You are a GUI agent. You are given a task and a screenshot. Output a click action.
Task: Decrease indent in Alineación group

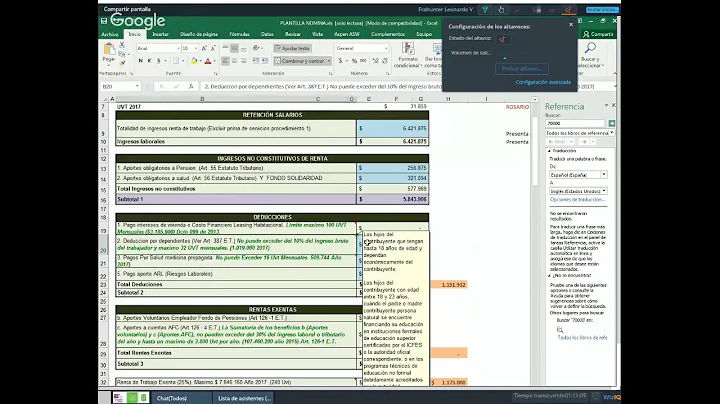256,61
